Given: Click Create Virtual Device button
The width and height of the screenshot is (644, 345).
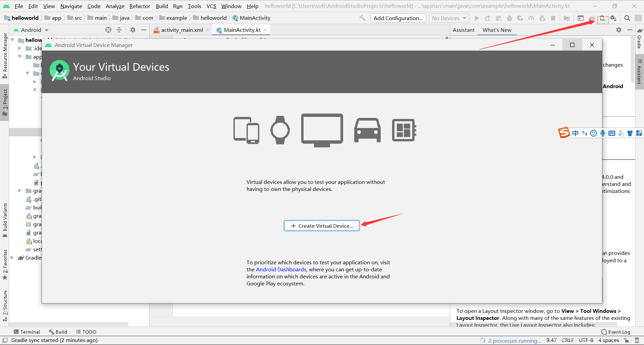Looking at the screenshot, I should [322, 226].
